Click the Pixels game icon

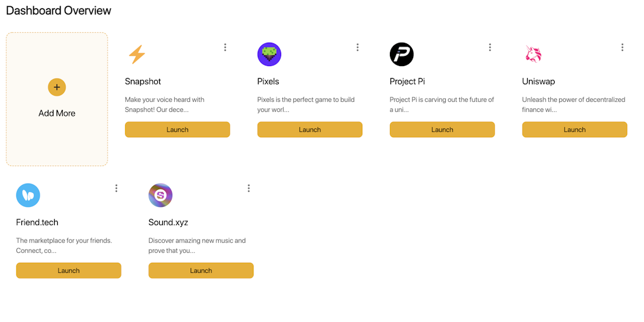[269, 55]
